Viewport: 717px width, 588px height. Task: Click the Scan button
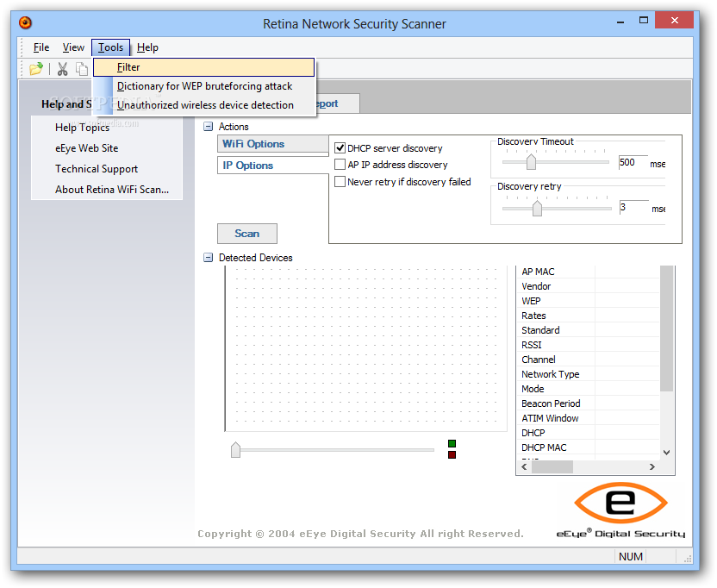point(247,234)
